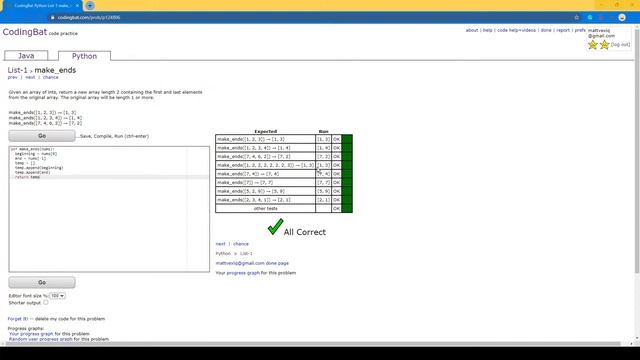
Task: Toggle the Shorter output checkbox
Action: click(46, 302)
